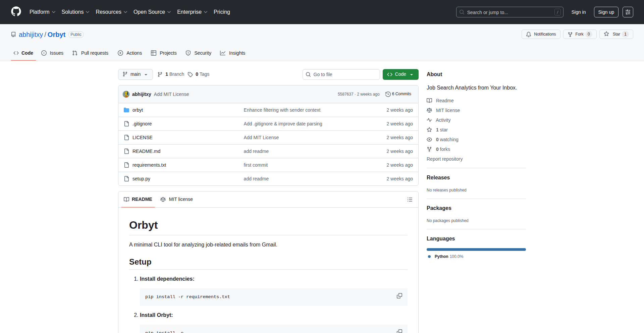Click the orbyt folder icon
This screenshot has width=644, height=333.
tap(126, 110)
